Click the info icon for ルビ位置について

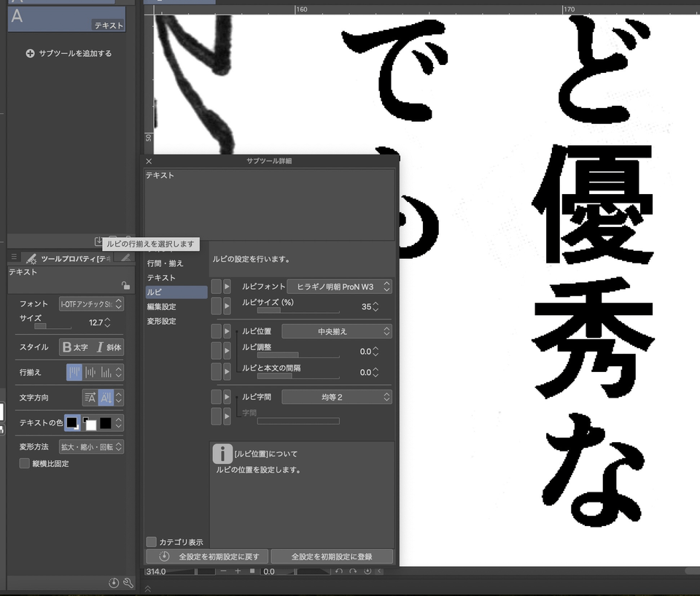tap(222, 454)
